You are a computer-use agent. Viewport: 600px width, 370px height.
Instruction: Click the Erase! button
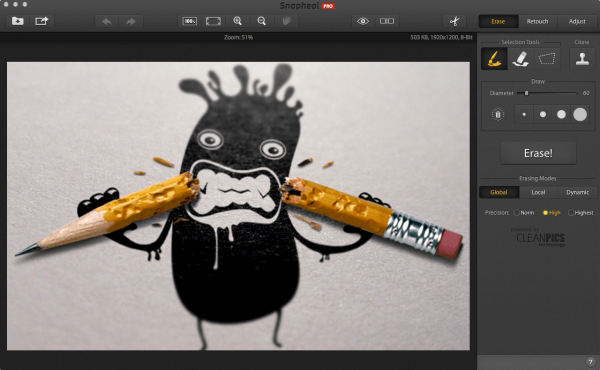(x=538, y=153)
